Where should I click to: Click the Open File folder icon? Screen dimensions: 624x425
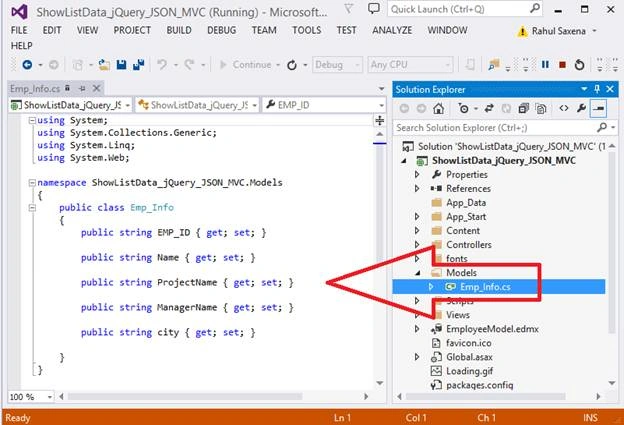[x=104, y=65]
